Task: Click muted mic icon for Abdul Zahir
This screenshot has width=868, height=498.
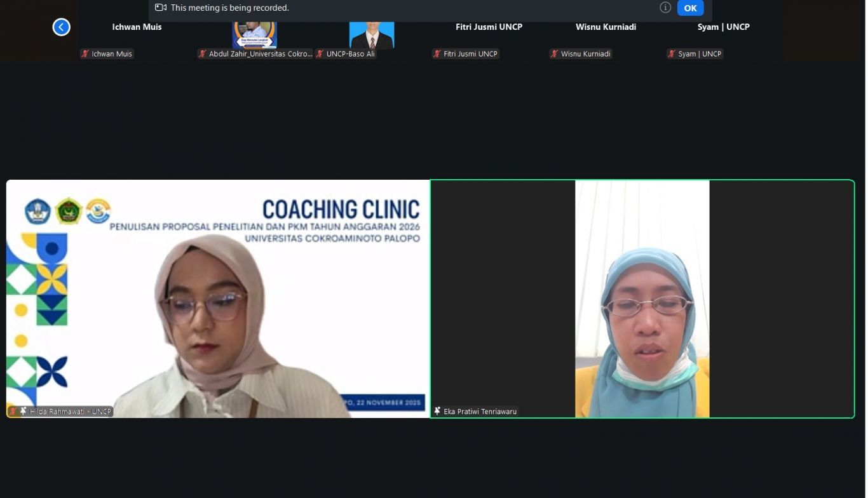Action: tap(203, 54)
